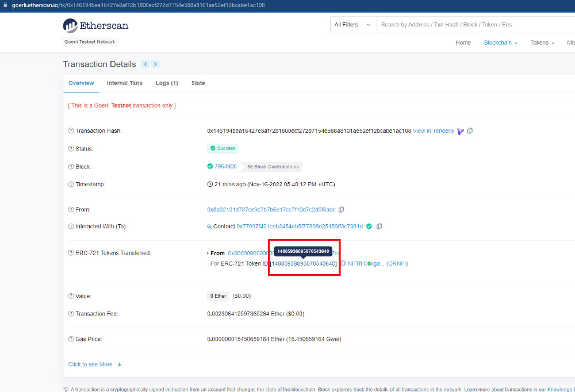Expand the Tokens menu
The image size is (575, 392).
click(542, 43)
